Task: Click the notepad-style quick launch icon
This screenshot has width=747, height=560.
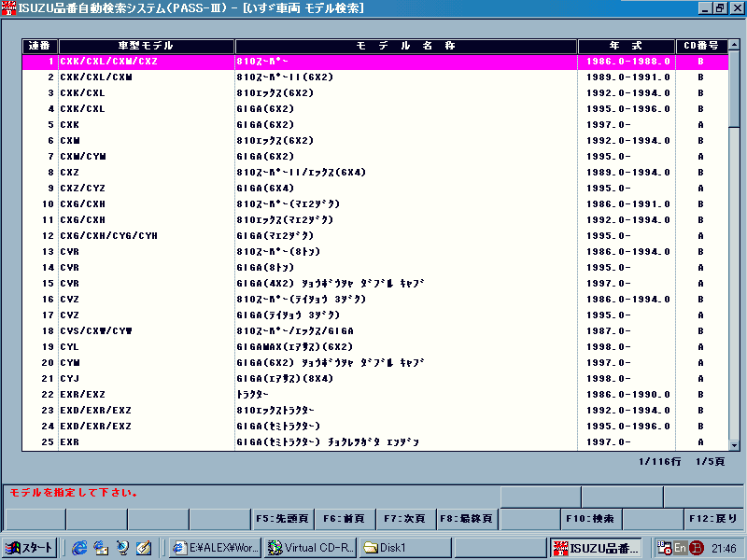Action: click(144, 548)
